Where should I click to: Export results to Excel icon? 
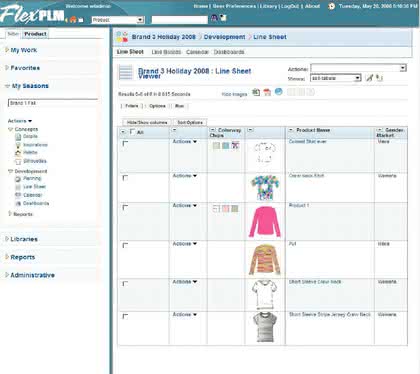click(x=256, y=92)
